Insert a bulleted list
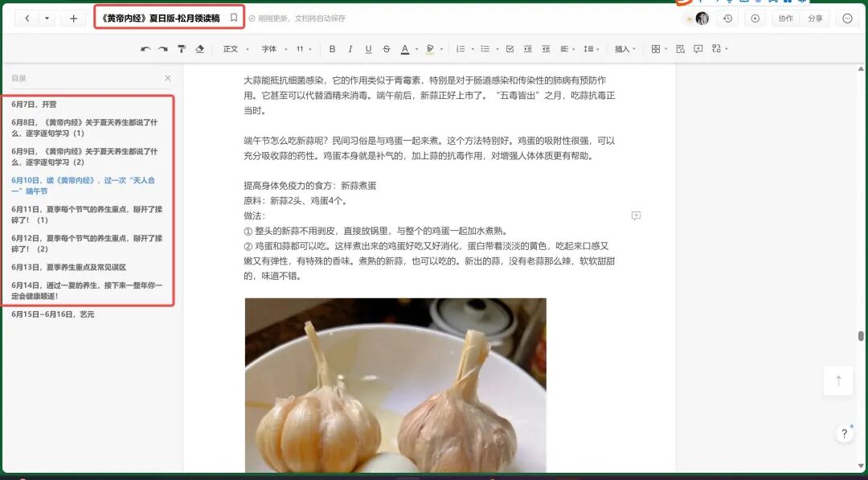 click(x=485, y=49)
